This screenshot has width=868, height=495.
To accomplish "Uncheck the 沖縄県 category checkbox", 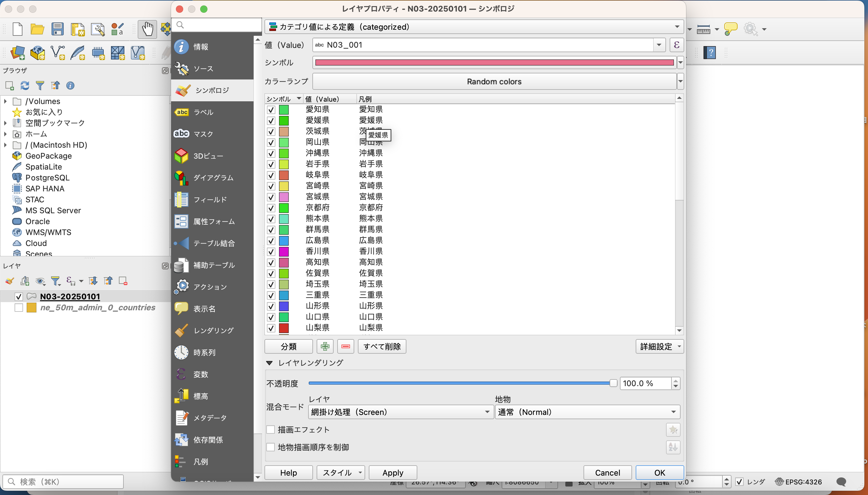I will click(x=271, y=153).
